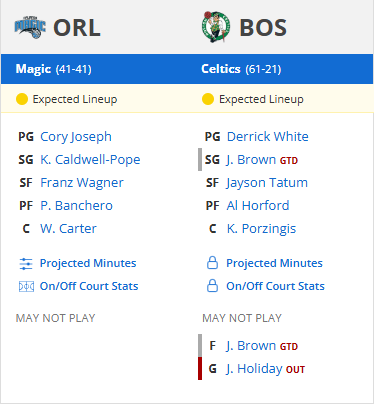This screenshot has width=374, height=404.
Task: Open K. Porzingis player page
Action: (261, 229)
